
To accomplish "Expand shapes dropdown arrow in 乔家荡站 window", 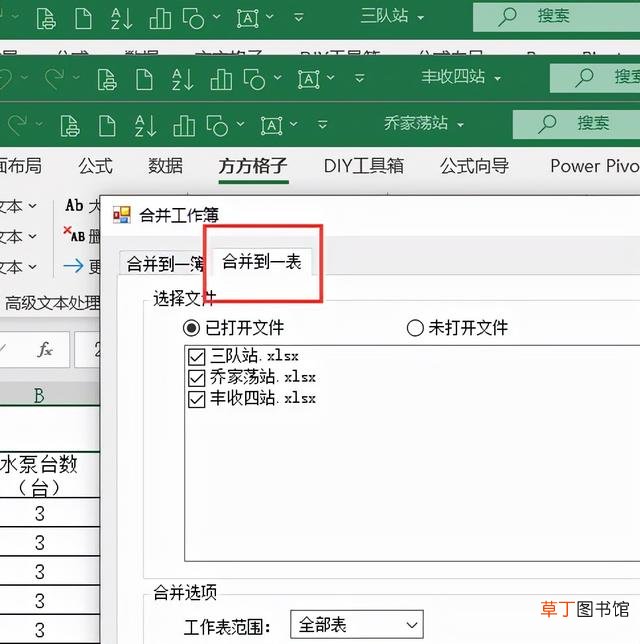I will coord(240,124).
